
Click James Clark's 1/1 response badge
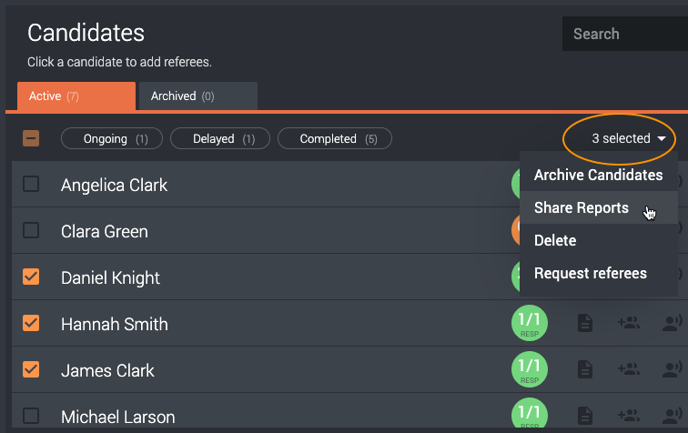529,369
